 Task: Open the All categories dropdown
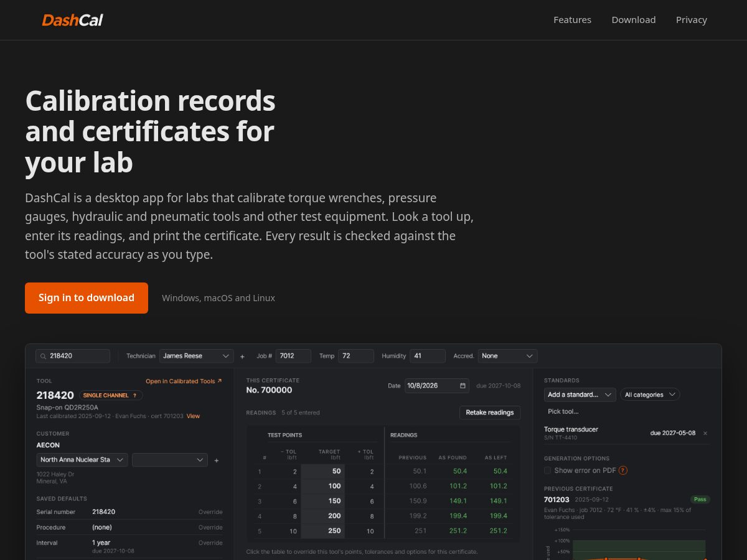(x=650, y=394)
